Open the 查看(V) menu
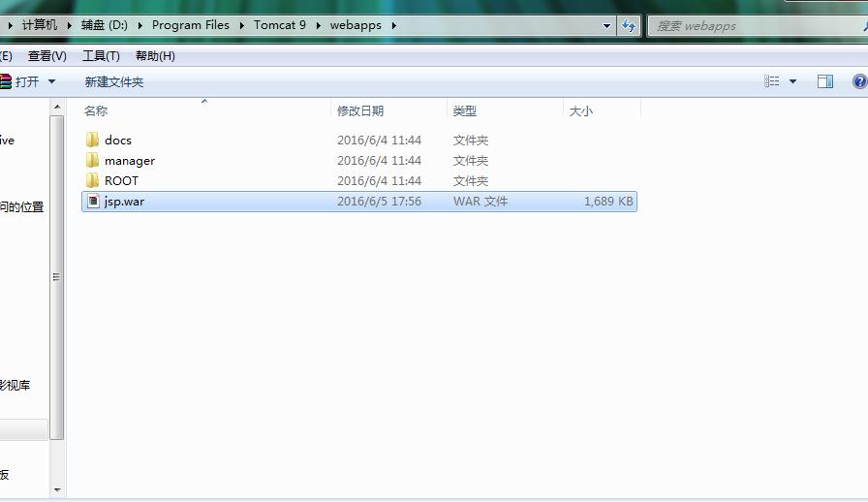The width and height of the screenshot is (868, 502). tap(47, 56)
